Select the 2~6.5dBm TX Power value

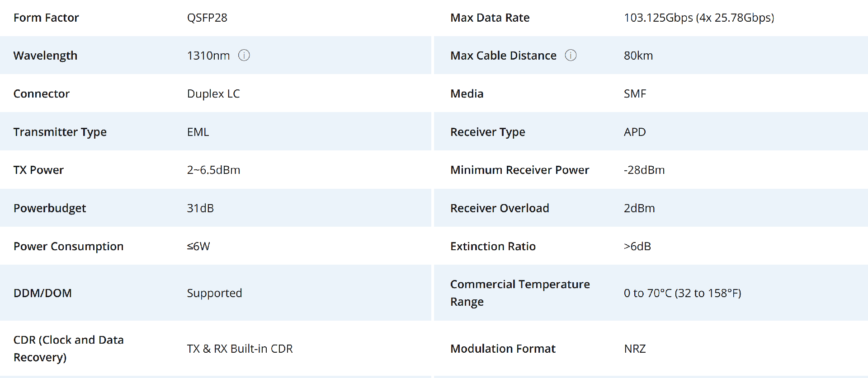[213, 170]
